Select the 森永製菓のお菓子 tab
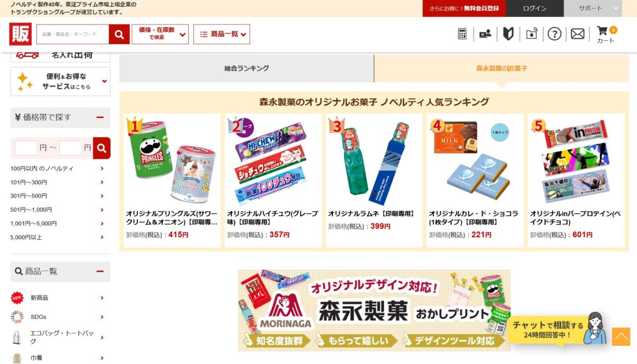Image resolution: width=637 pixels, height=364 pixels. click(502, 68)
